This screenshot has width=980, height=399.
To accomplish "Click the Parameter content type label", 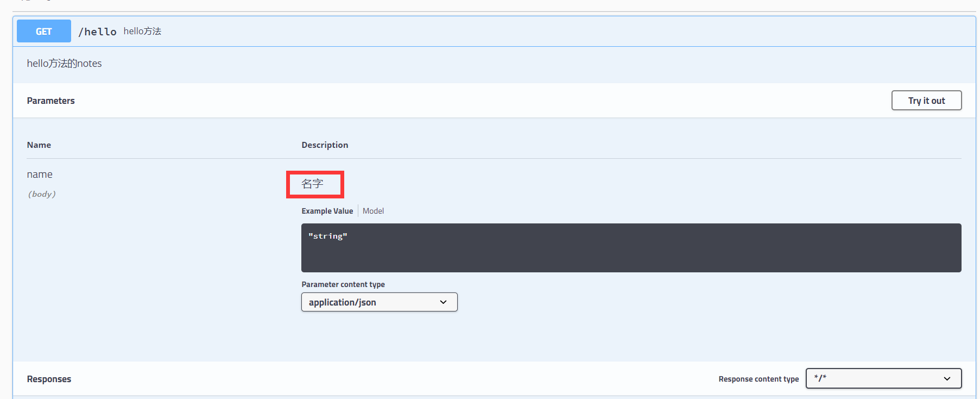I will (343, 284).
